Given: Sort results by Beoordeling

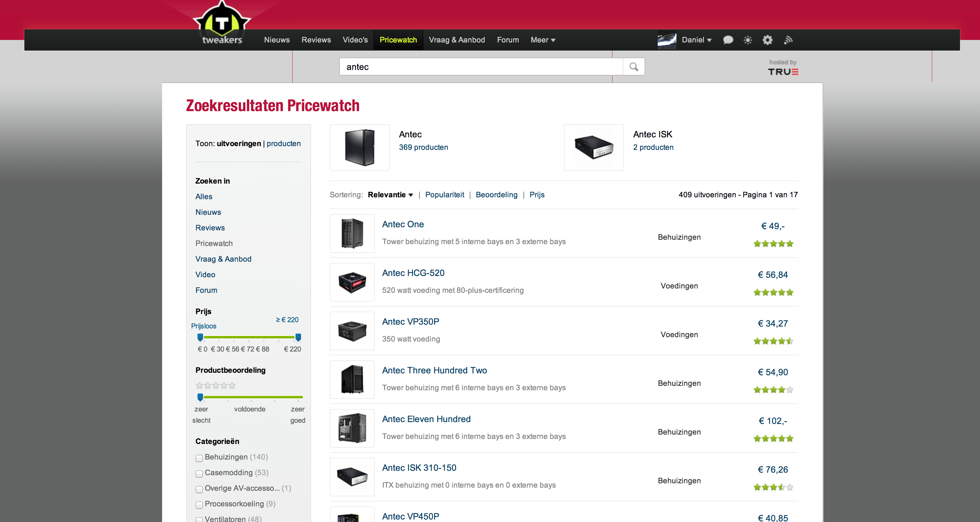Looking at the screenshot, I should pos(497,195).
